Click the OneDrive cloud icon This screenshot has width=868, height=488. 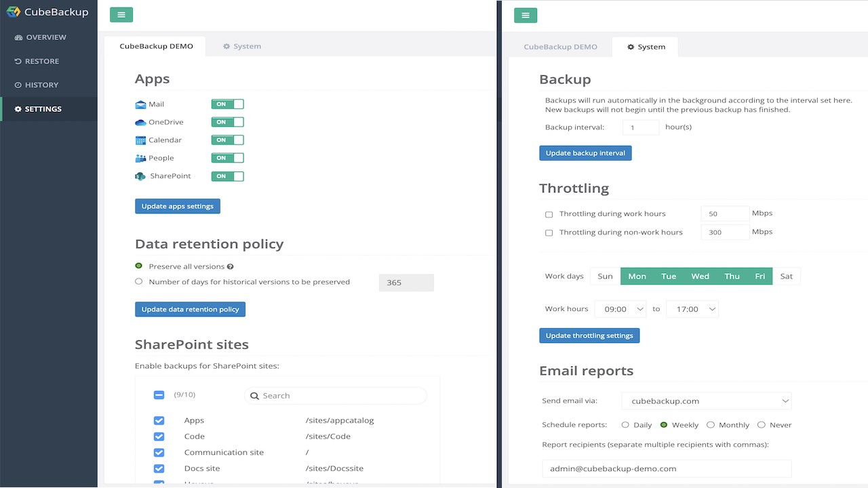click(x=140, y=122)
